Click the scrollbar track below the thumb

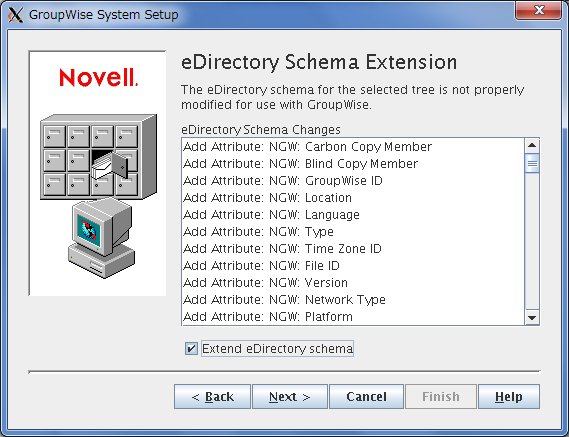[532, 242]
